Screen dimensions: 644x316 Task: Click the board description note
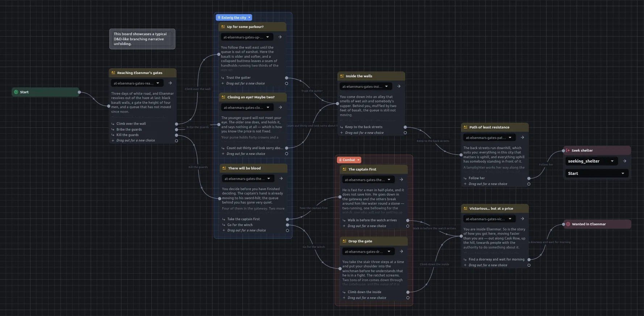click(x=142, y=39)
